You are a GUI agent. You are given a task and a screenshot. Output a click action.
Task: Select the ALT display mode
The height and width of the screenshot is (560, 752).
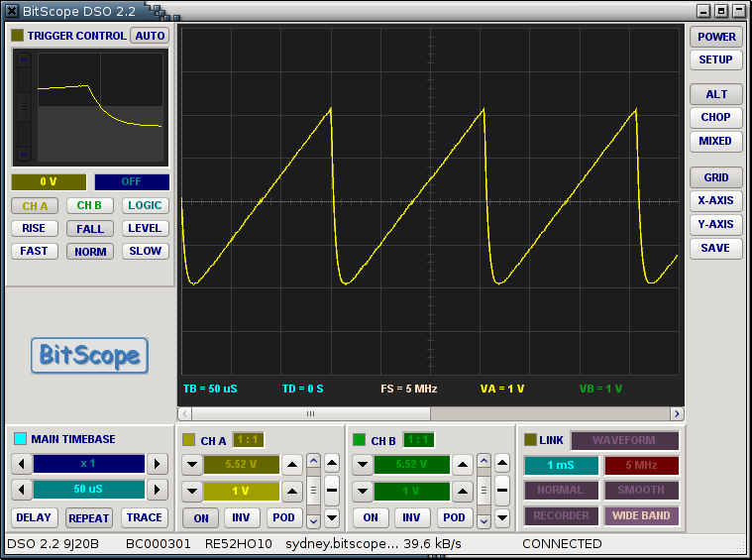(x=715, y=94)
